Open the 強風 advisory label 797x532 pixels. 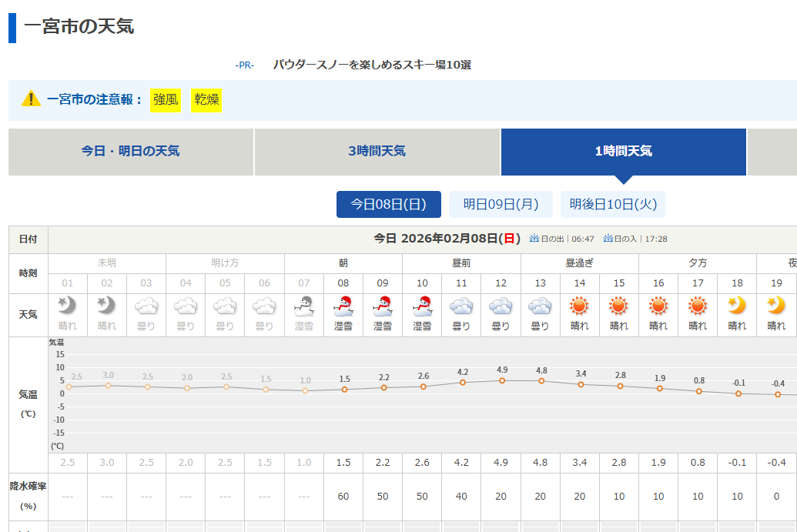(x=166, y=99)
